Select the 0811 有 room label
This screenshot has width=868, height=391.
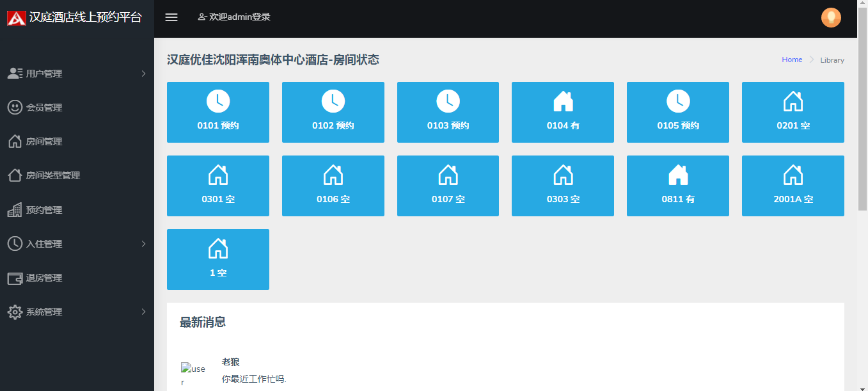click(678, 199)
